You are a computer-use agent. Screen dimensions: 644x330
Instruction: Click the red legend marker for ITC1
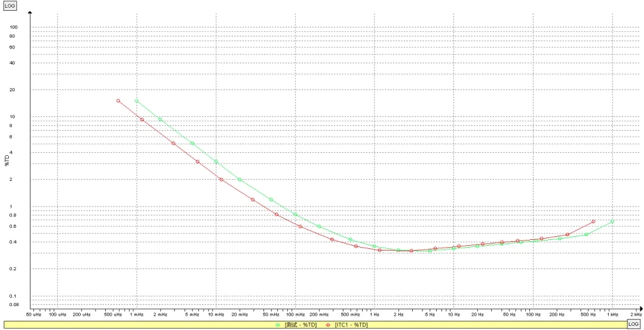327,325
